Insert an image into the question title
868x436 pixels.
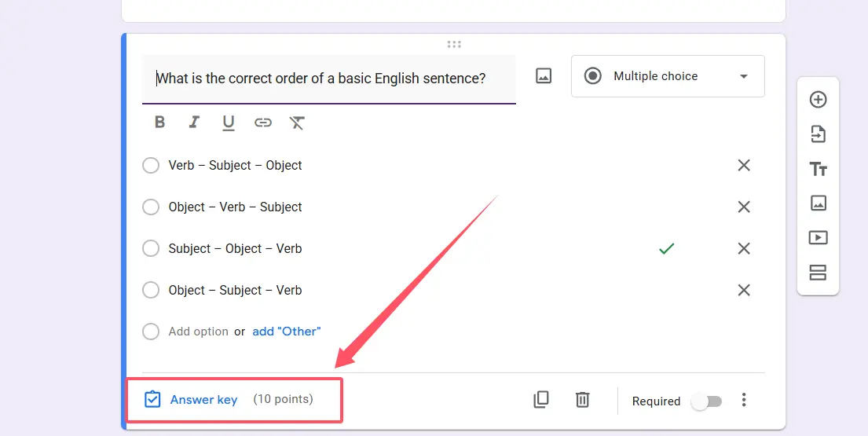[544, 76]
